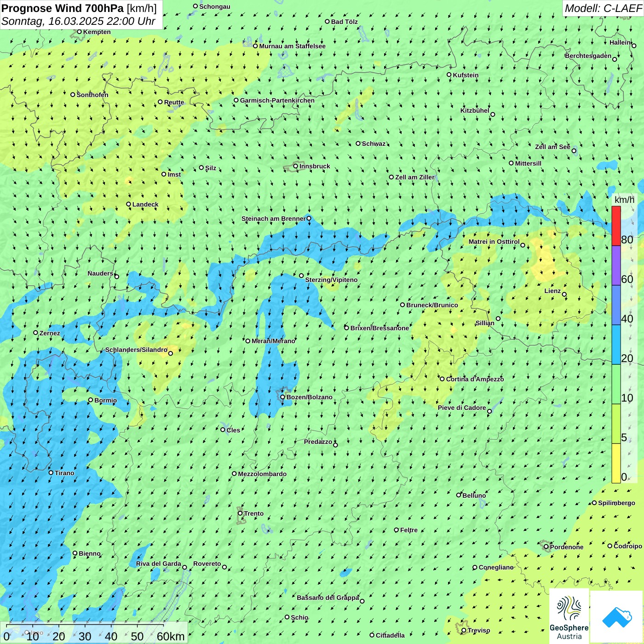
Task: Click the GeoSphere Austria logo
Action: tap(569, 616)
